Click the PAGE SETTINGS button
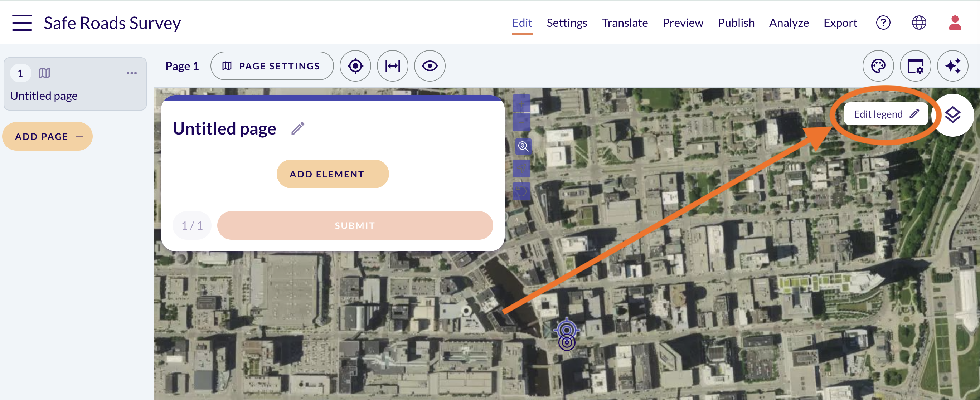The width and height of the screenshot is (980, 400). 272,66
